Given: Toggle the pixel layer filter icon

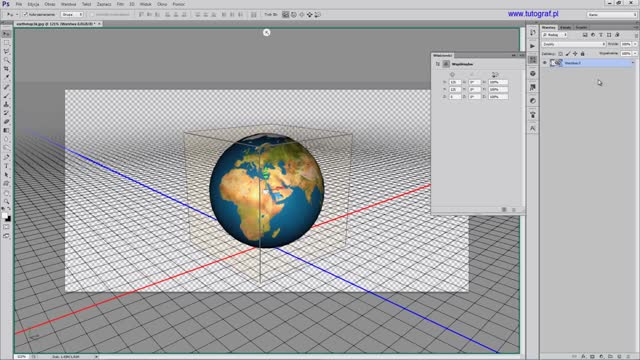Looking at the screenshot, I should (x=585, y=35).
